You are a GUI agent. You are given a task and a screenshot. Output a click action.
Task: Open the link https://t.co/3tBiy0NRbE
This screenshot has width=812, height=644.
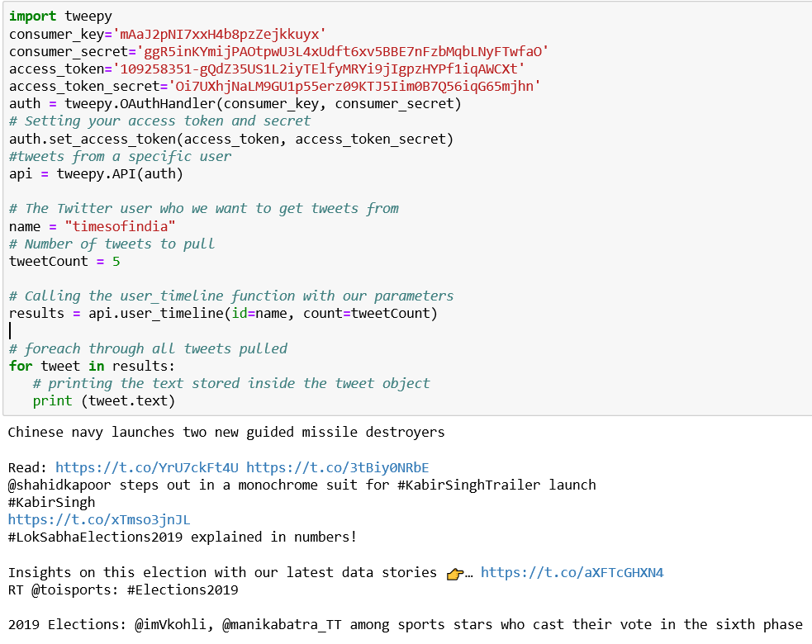pos(340,467)
